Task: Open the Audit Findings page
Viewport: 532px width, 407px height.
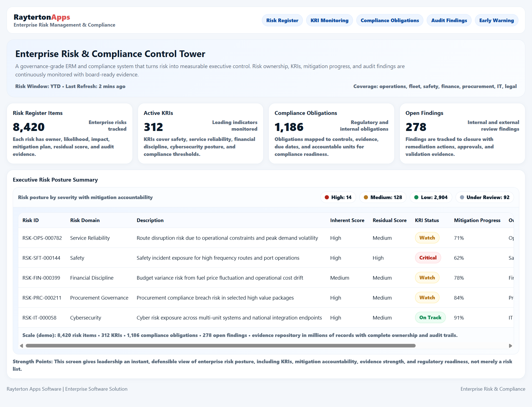Action: coord(449,20)
